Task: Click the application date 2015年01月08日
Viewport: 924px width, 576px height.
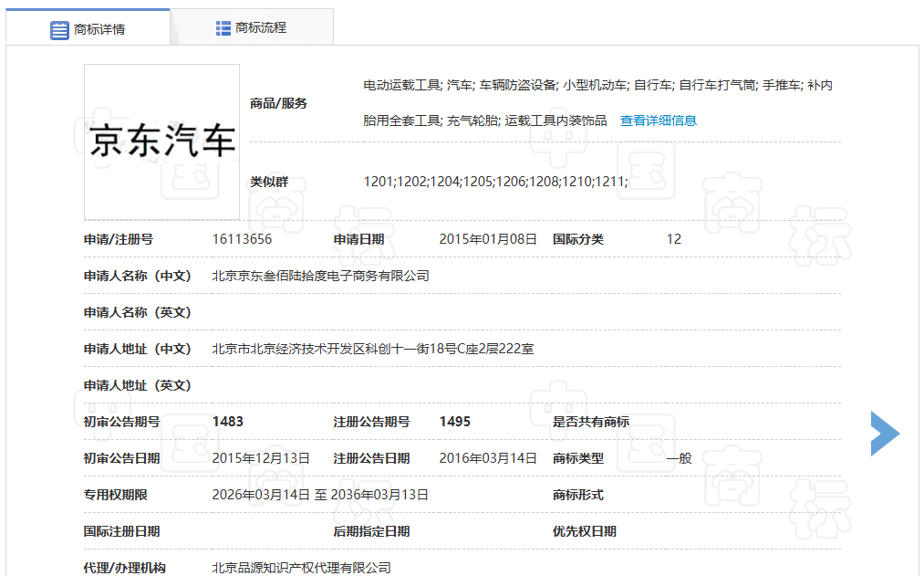Action: pos(488,239)
